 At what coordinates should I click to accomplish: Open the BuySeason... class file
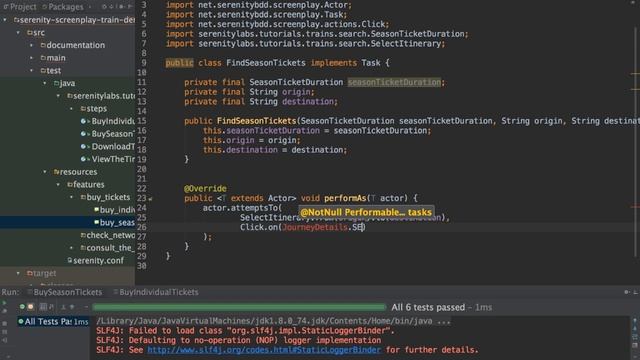(108, 134)
